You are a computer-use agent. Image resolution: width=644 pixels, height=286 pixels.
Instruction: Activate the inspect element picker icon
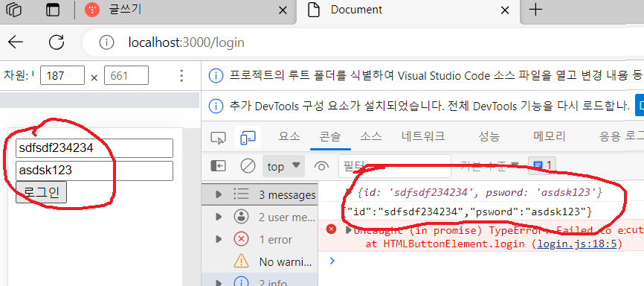218,138
